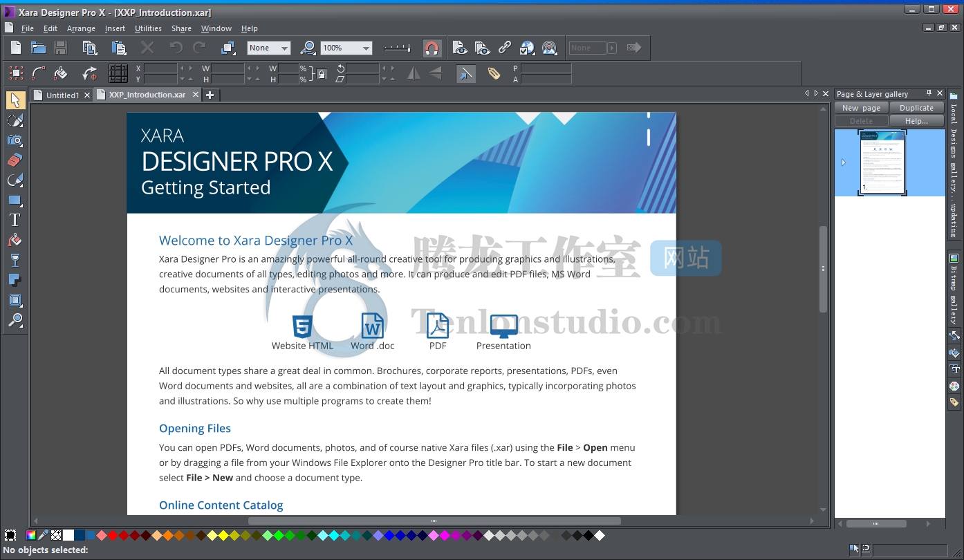964x560 pixels.
Task: Close the XXP_Introduction.xar tab
Action: 196,95
